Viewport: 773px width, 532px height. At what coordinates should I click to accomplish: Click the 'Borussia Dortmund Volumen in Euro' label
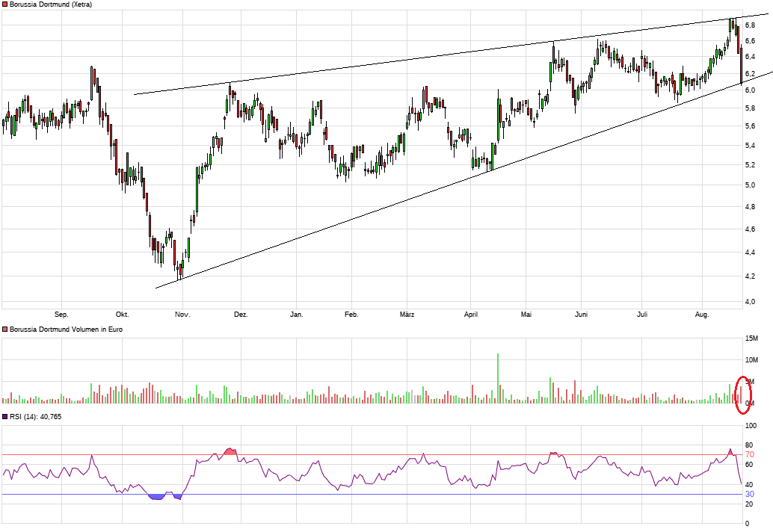point(66,329)
